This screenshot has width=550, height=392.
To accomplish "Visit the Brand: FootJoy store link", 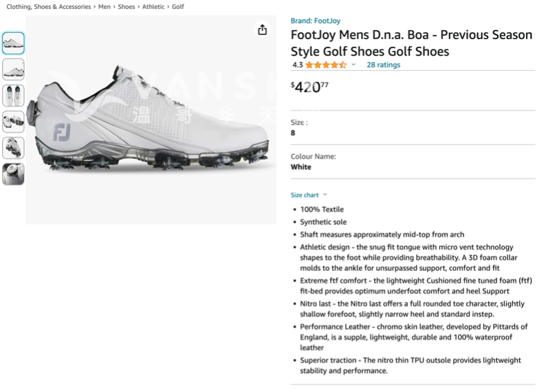I will 315,21.
